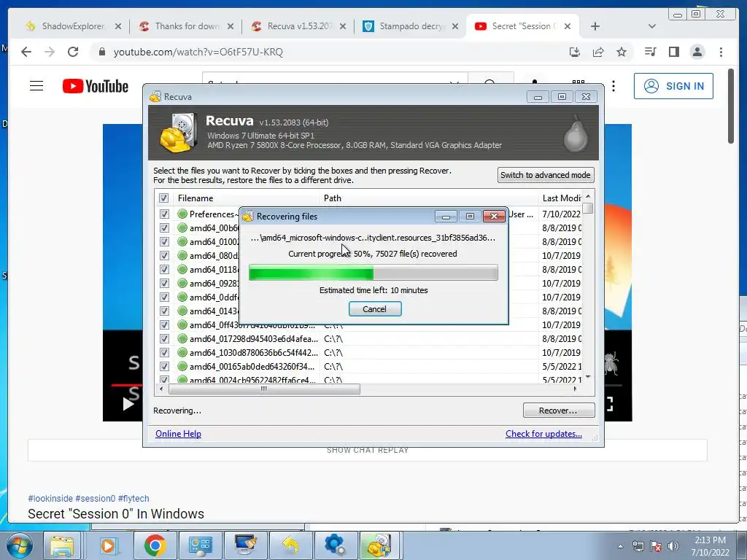Open the tab search dropdown chevron
The image size is (747, 560).
click(x=652, y=27)
